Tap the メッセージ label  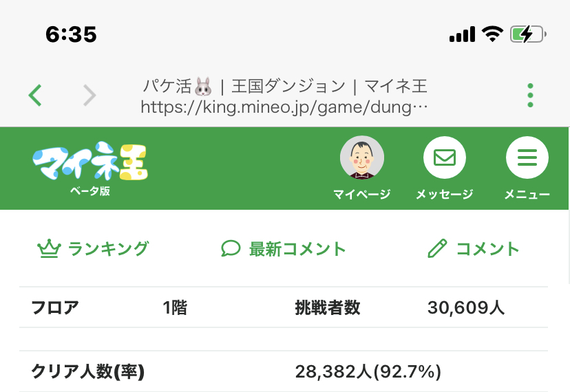tap(444, 195)
